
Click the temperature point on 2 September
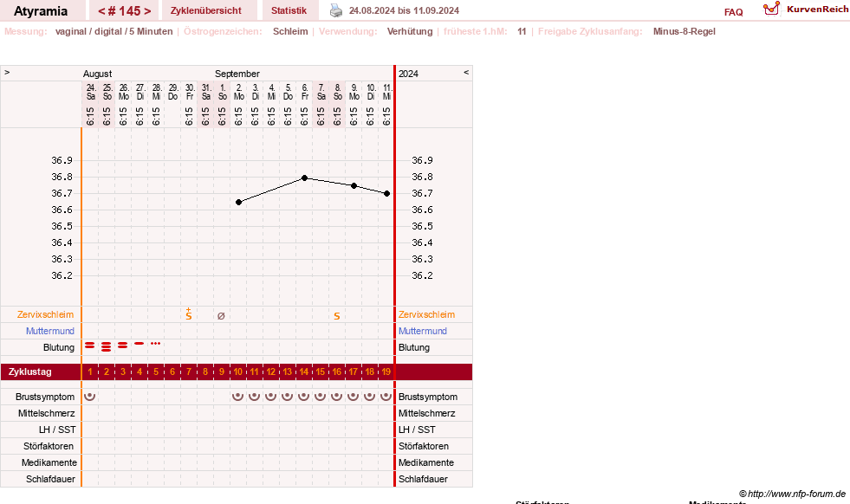(x=238, y=202)
